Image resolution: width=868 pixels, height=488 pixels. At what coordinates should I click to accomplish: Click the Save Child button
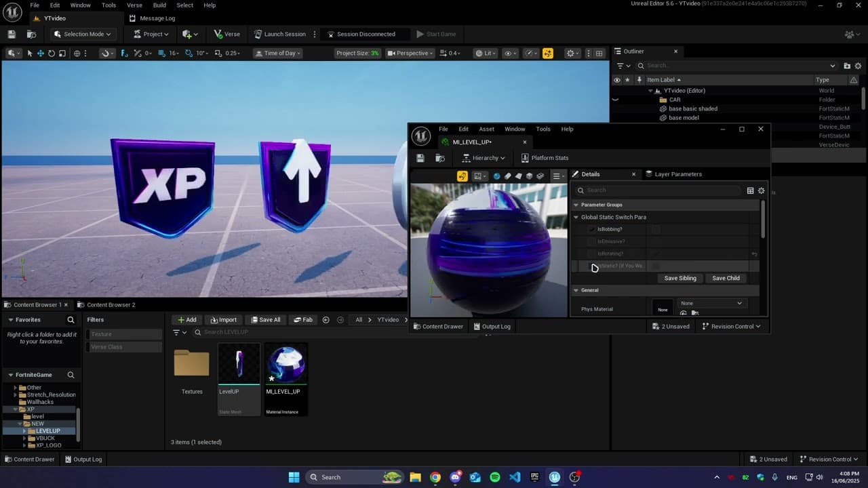pyautogui.click(x=726, y=278)
